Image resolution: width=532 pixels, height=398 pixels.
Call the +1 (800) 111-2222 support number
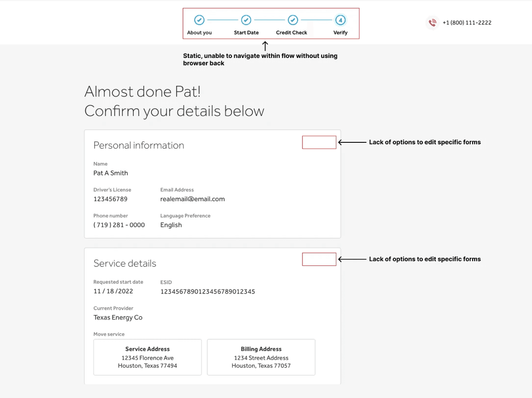pos(467,23)
